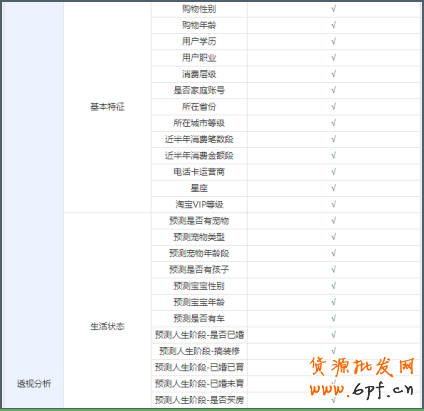Click the checkmark beside 购物性别

coord(334,9)
